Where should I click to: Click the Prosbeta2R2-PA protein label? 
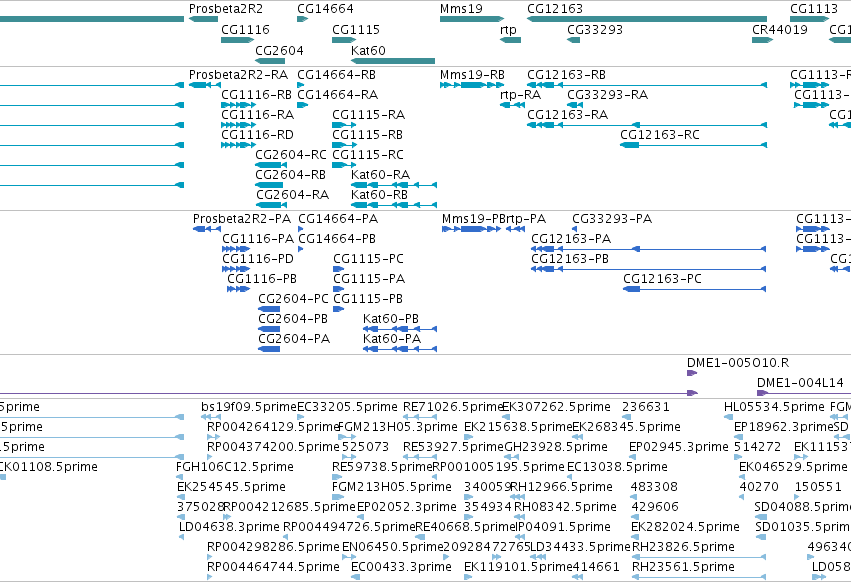(x=242, y=219)
